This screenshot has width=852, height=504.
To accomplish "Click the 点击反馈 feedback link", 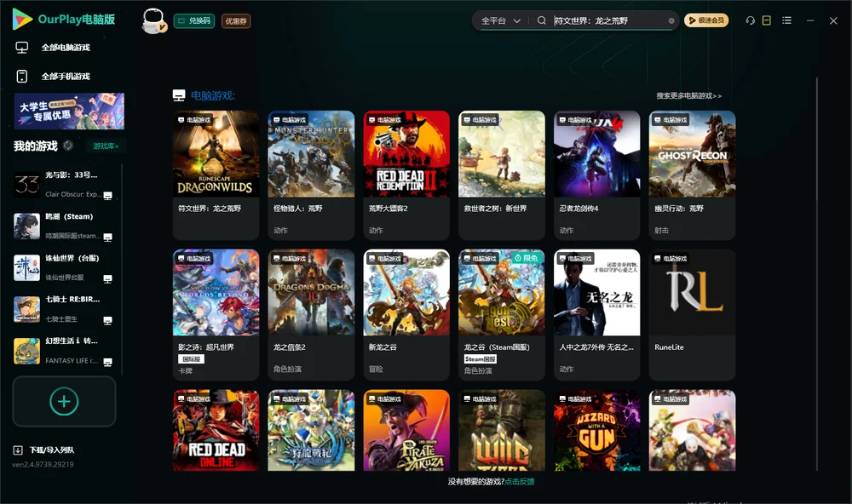I will [520, 481].
